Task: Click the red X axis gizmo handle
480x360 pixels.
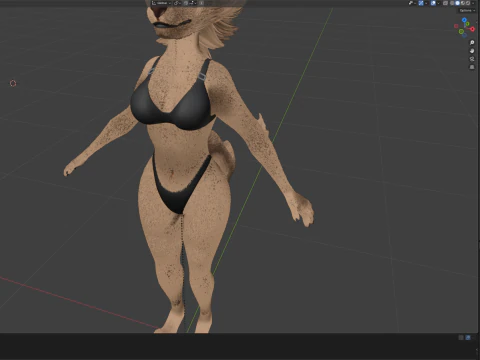Action: point(473,29)
